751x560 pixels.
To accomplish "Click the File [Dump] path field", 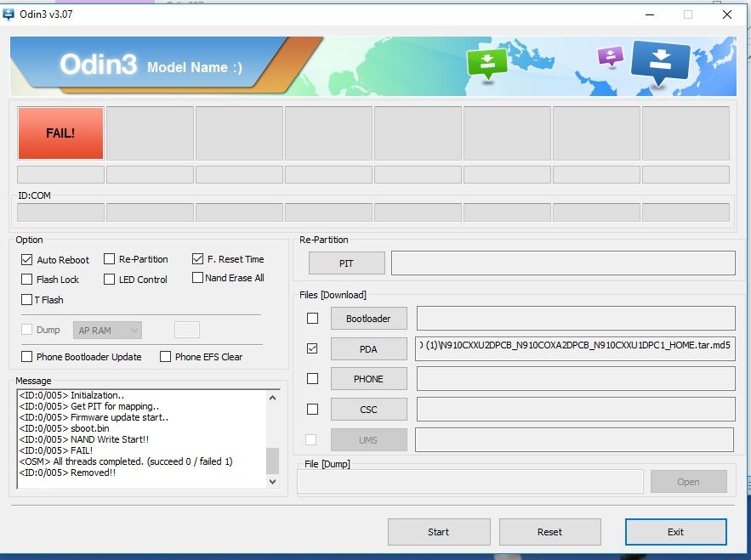I will (469, 482).
